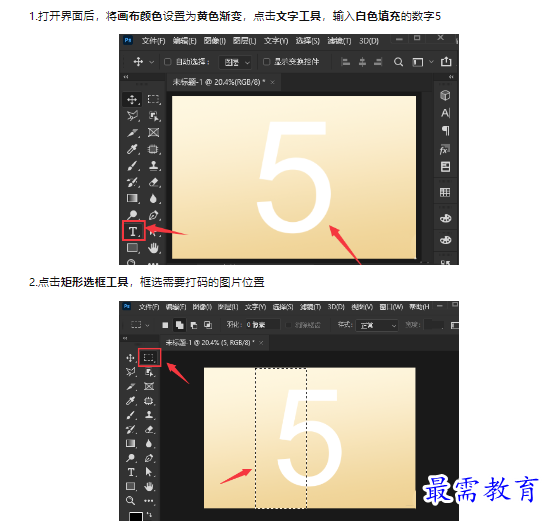This screenshot has width=547, height=521.
Task: Expand marquee tool preset chevron in step 2
Action: (x=147, y=325)
